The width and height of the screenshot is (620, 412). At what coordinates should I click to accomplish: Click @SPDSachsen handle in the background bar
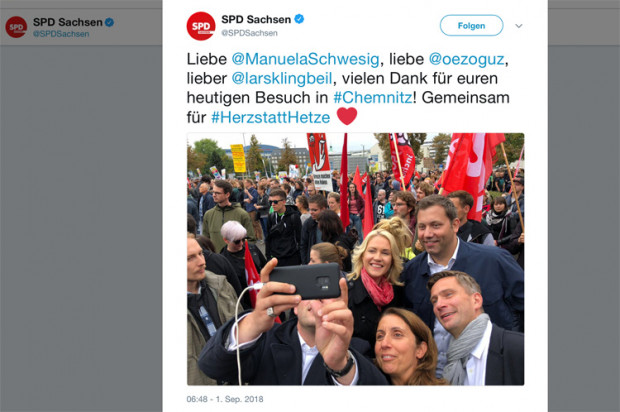61,34
